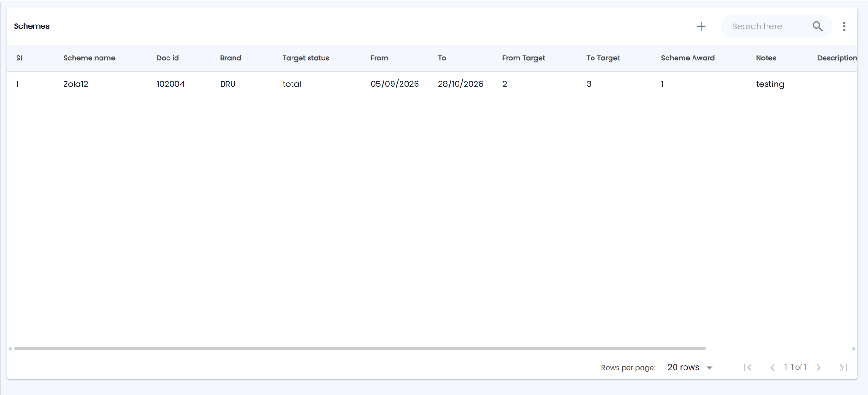
Task: Click the Scheme Award column header
Action: [x=687, y=58]
